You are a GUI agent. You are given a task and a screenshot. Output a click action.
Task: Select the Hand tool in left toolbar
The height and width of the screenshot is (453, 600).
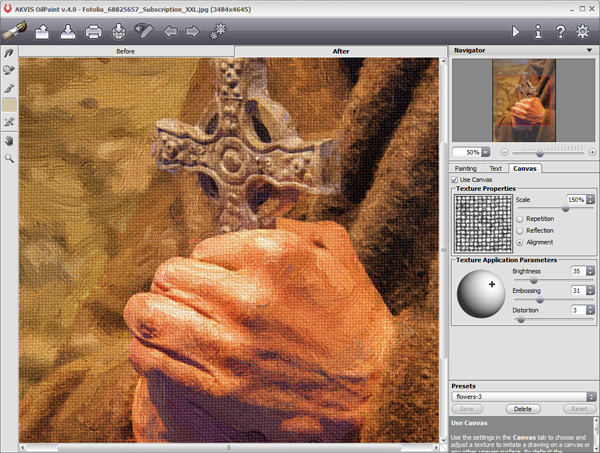tap(10, 141)
